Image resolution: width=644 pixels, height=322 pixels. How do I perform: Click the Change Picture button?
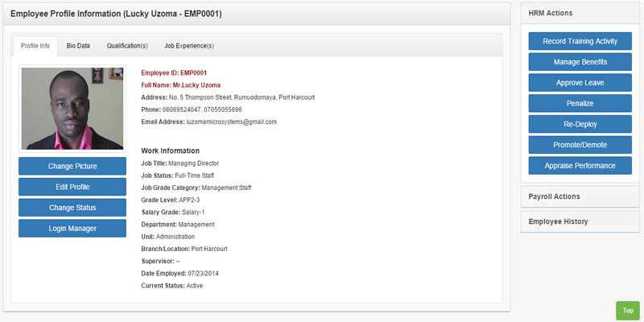[72, 167]
